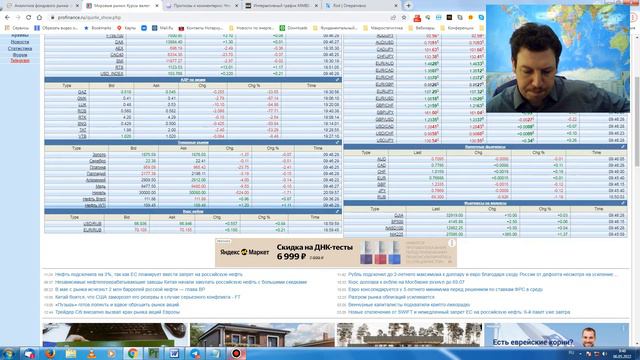Click the 'Есть еврейские корни?' ad thumbnail

[557, 335]
